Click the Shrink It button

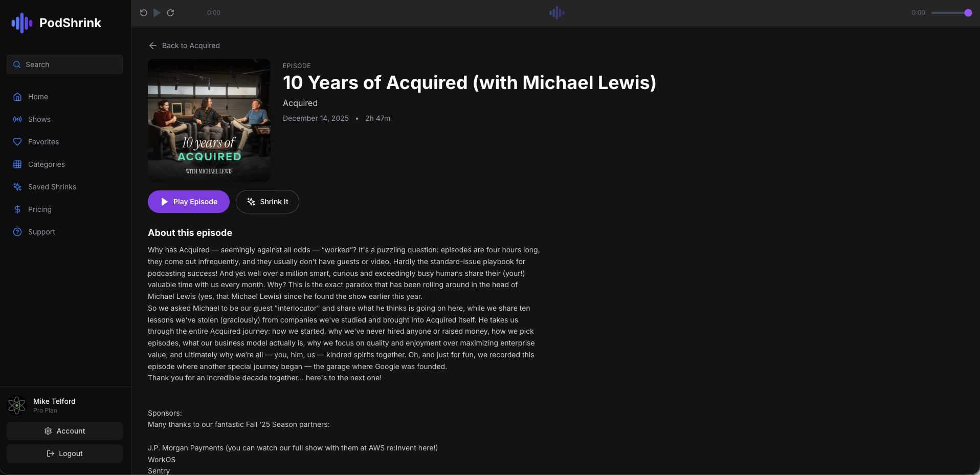click(267, 202)
